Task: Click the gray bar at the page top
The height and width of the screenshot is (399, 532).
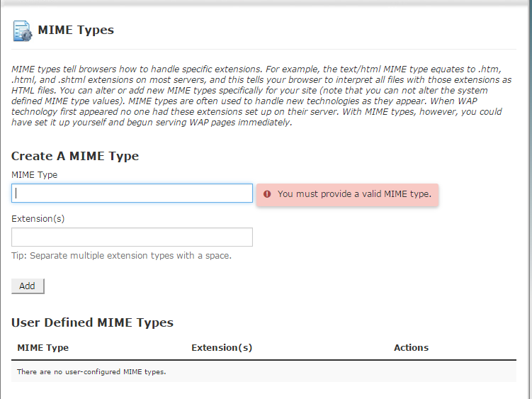Action: click(266, 4)
